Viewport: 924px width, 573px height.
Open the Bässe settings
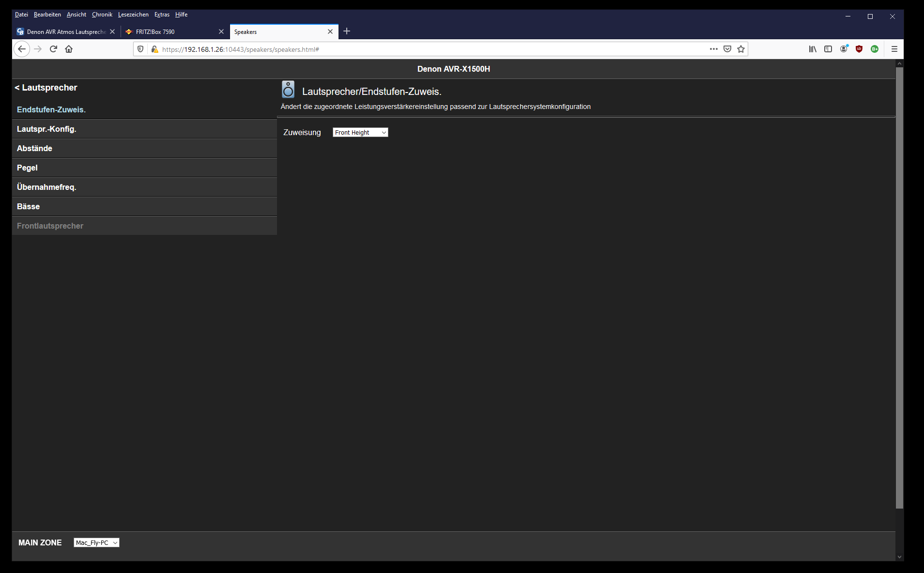(144, 206)
